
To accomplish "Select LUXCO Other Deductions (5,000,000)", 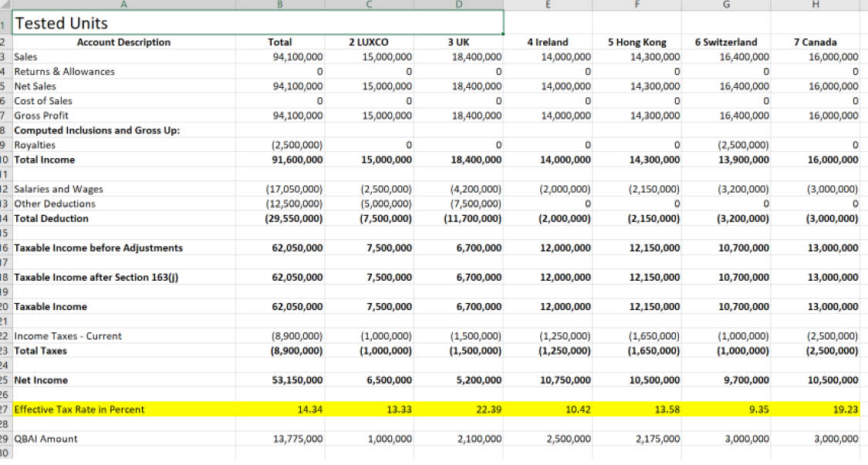I will coord(370,204).
